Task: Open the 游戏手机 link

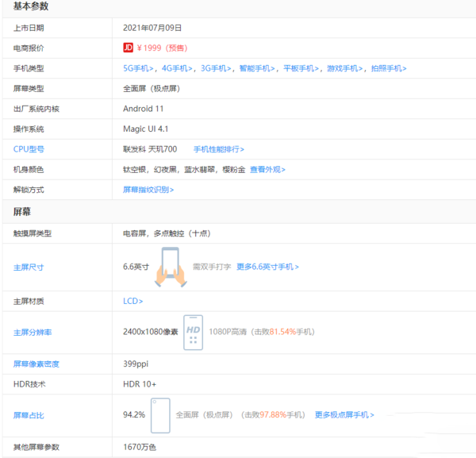Action: (346, 68)
